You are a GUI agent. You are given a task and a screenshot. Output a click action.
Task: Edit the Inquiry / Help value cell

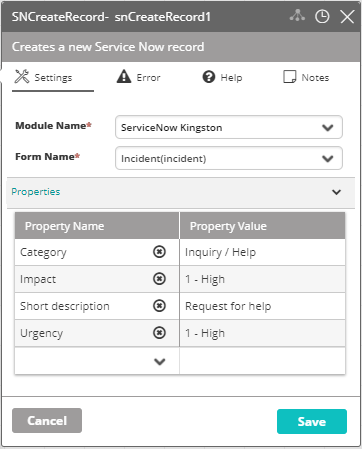click(x=262, y=252)
